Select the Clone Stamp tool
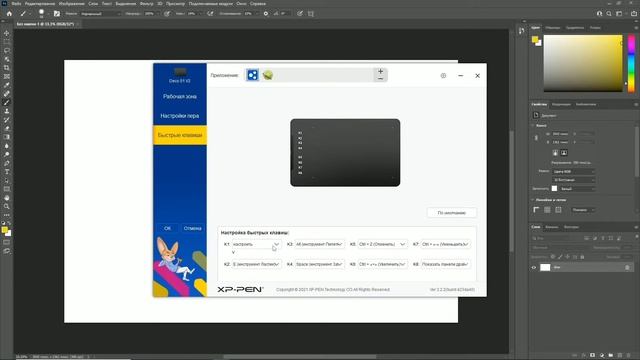640x360 pixels. click(x=7, y=111)
